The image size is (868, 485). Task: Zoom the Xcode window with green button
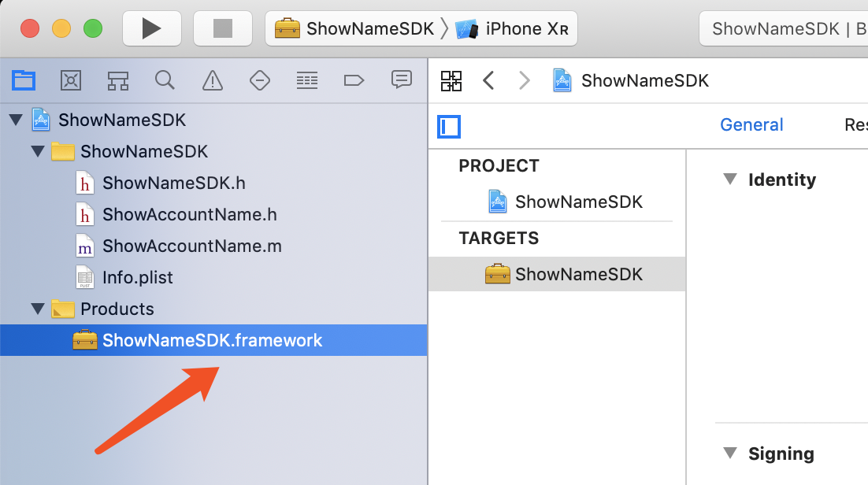click(x=93, y=28)
